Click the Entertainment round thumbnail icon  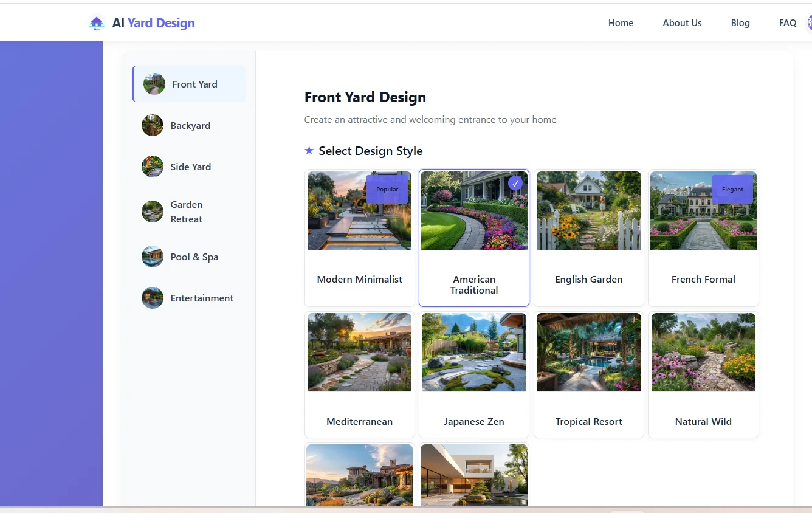point(153,298)
